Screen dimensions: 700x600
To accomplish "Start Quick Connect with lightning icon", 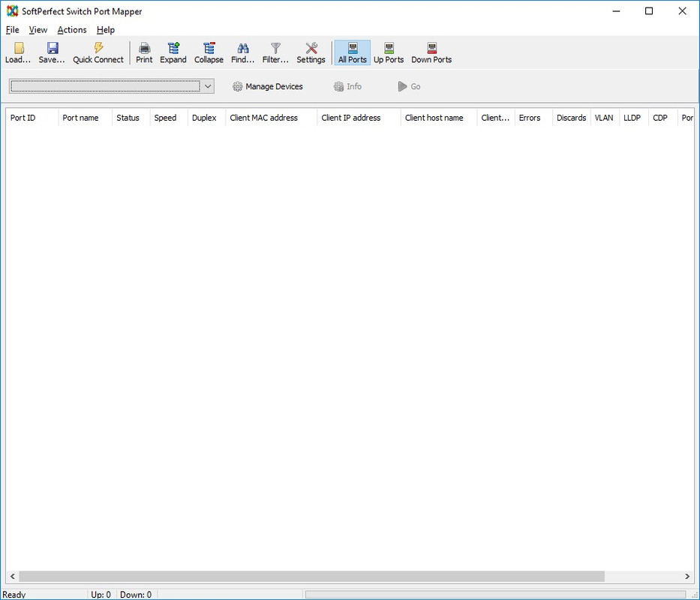I will point(98,52).
